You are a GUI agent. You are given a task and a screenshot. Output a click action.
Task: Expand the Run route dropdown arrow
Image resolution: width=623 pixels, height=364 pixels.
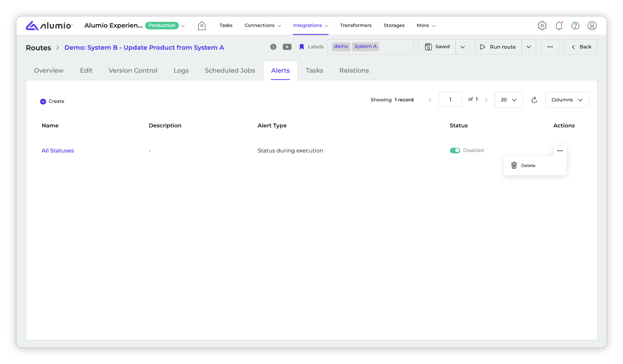[528, 47]
